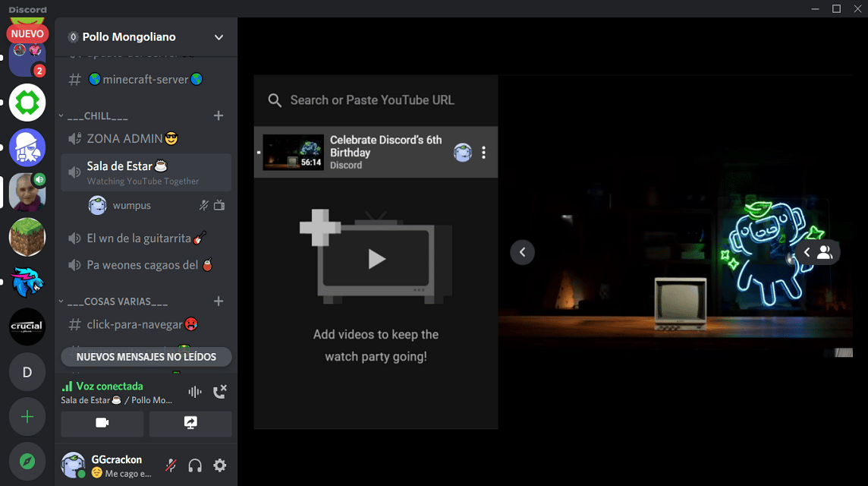868x486 pixels.
Task: Create a channel in COSAS VARIAS category
Action: coord(219,301)
